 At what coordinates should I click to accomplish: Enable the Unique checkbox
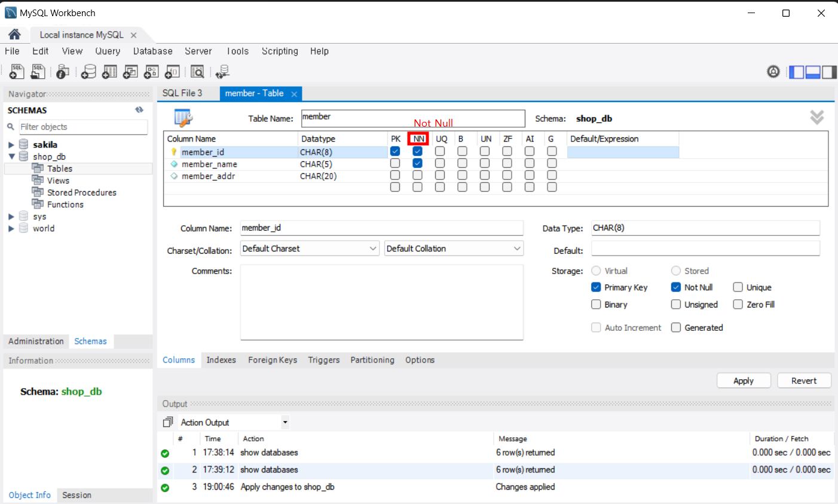point(738,287)
